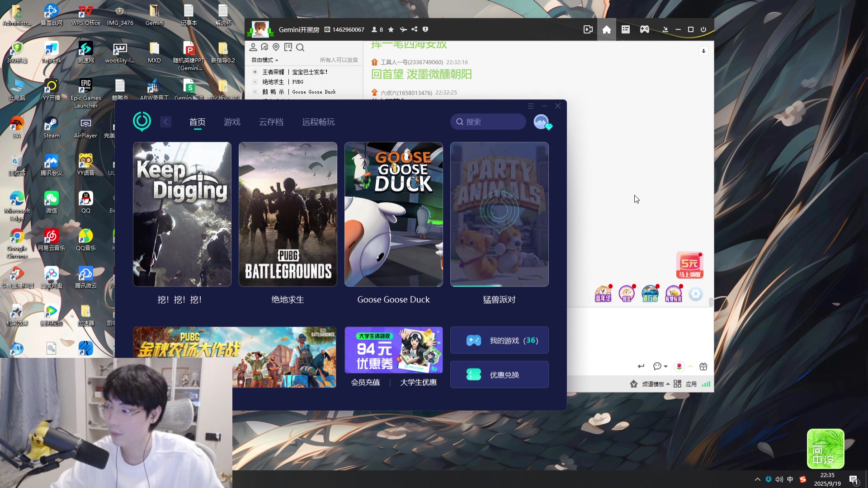
Task: Open the 有赞有奖 activity icon
Action: point(674,294)
